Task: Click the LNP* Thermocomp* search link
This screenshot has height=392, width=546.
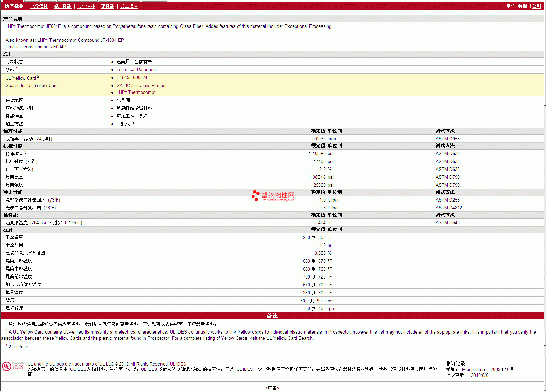Action: [136, 92]
